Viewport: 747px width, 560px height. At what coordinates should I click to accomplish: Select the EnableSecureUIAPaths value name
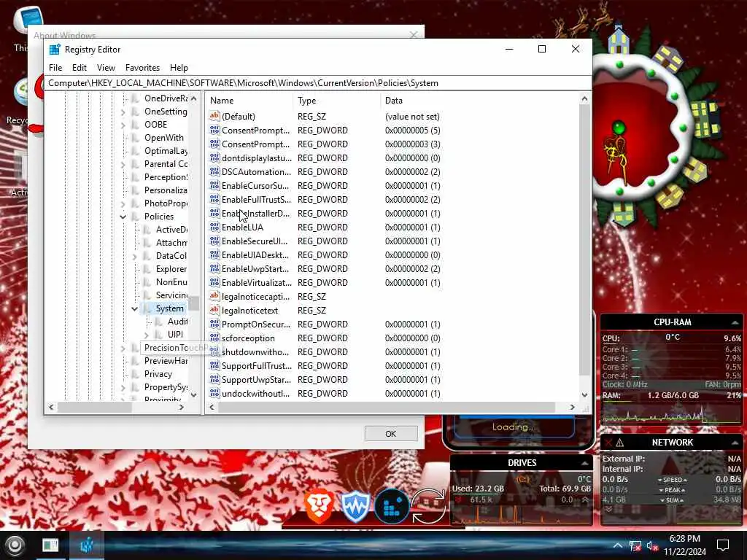(255, 241)
